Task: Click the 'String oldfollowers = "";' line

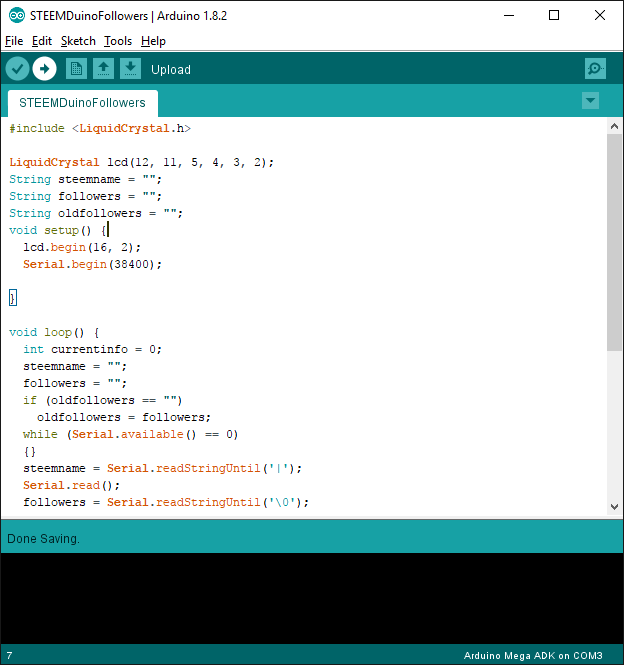Action: 96,213
